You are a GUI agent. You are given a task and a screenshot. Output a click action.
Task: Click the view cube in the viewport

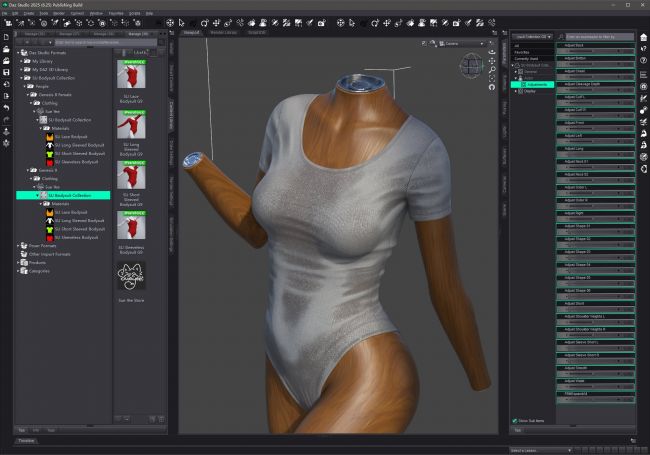pyautogui.click(x=470, y=67)
